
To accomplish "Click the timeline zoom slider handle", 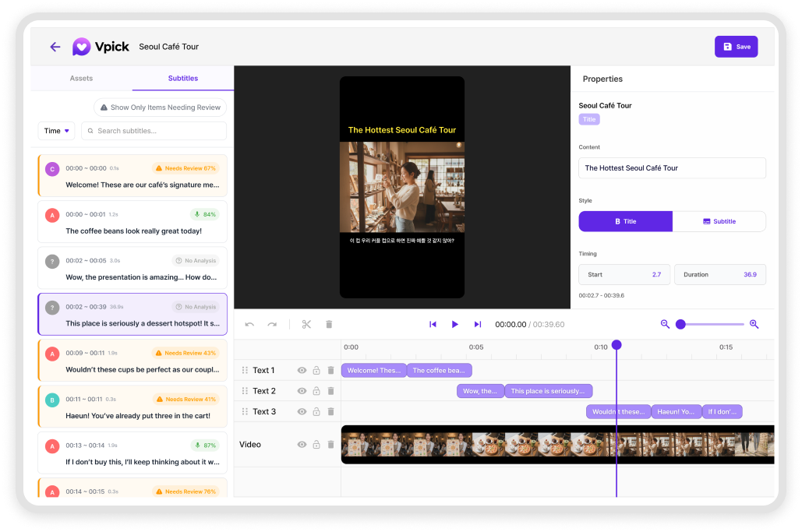I will click(x=680, y=324).
